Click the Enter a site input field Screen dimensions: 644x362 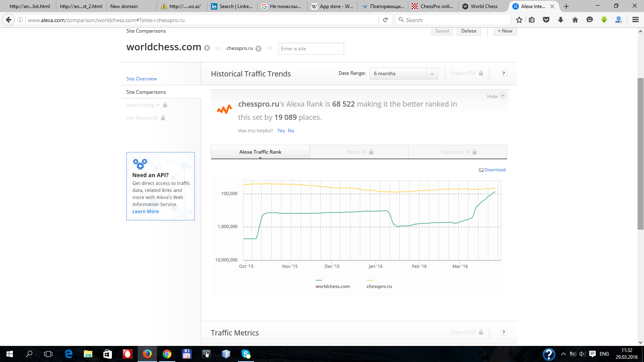[311, 49]
